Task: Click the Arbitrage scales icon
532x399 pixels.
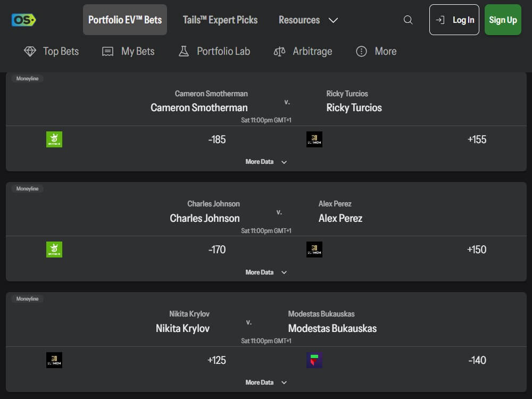Action: (279, 51)
